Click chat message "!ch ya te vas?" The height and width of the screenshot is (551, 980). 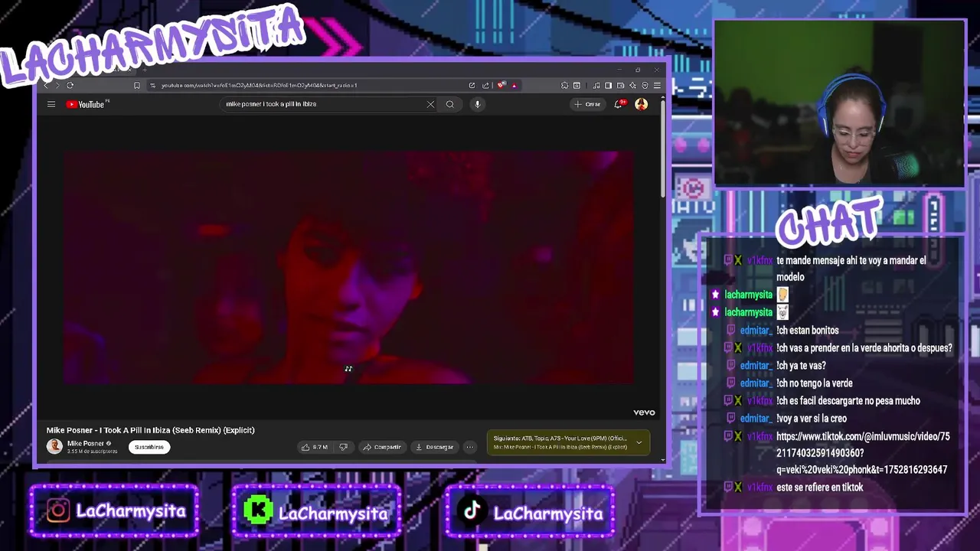801,366
